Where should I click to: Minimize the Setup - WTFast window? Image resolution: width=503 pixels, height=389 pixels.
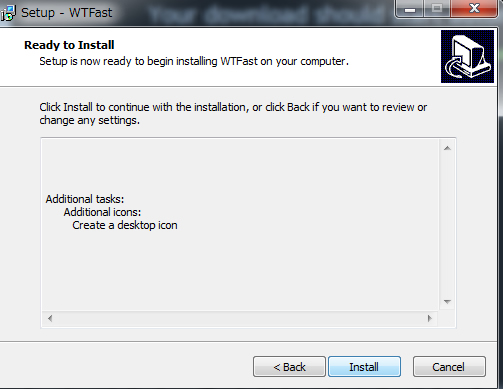coord(410,9)
